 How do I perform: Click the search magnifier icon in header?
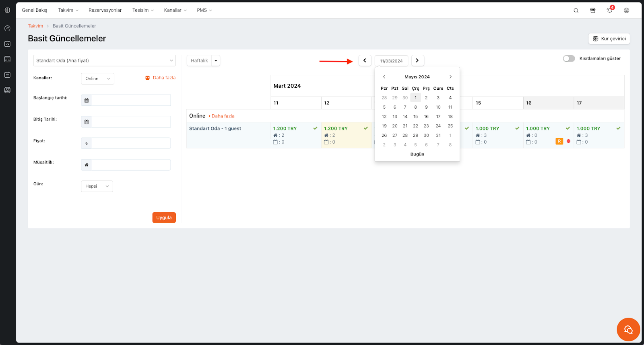[x=576, y=10]
